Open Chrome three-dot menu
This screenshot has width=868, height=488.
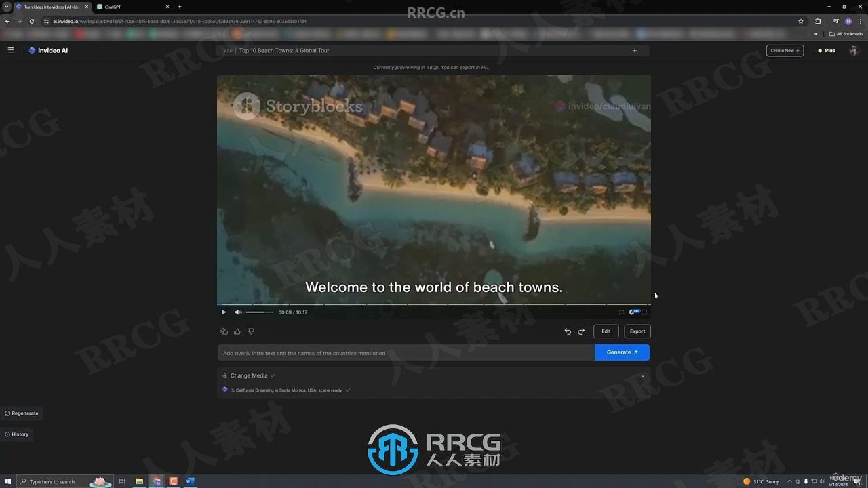(860, 21)
